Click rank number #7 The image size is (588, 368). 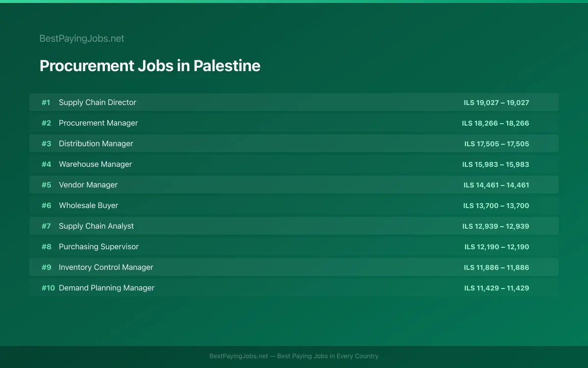click(x=46, y=226)
